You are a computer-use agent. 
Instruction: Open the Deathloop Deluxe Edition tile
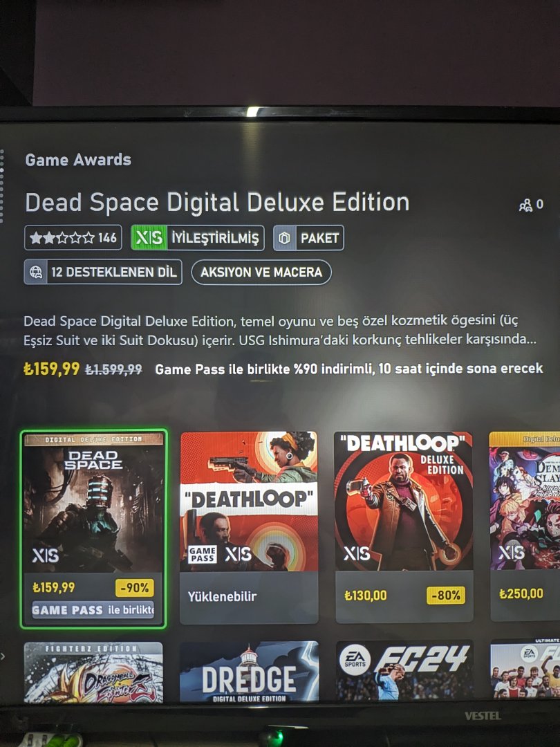click(404, 526)
